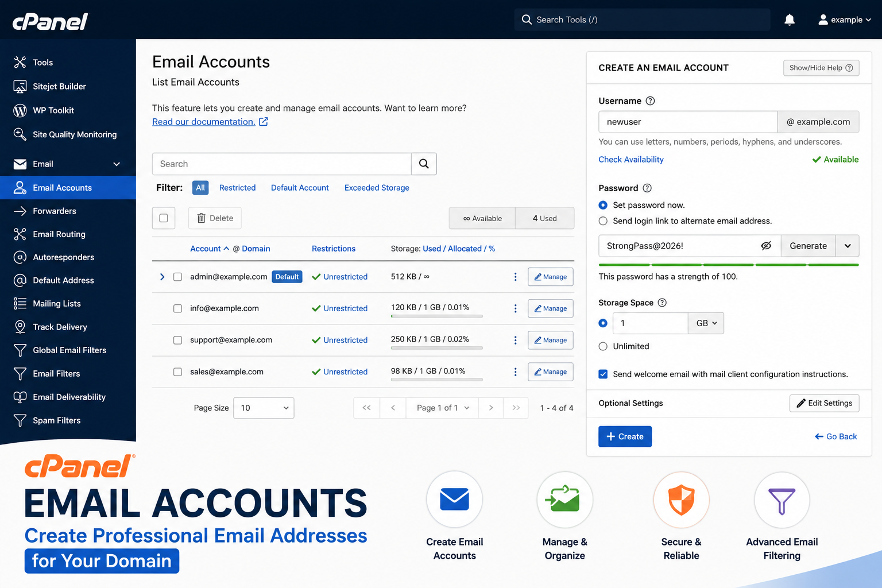Tick the select-all accounts checkbox
The width and height of the screenshot is (882, 588).
(164, 218)
